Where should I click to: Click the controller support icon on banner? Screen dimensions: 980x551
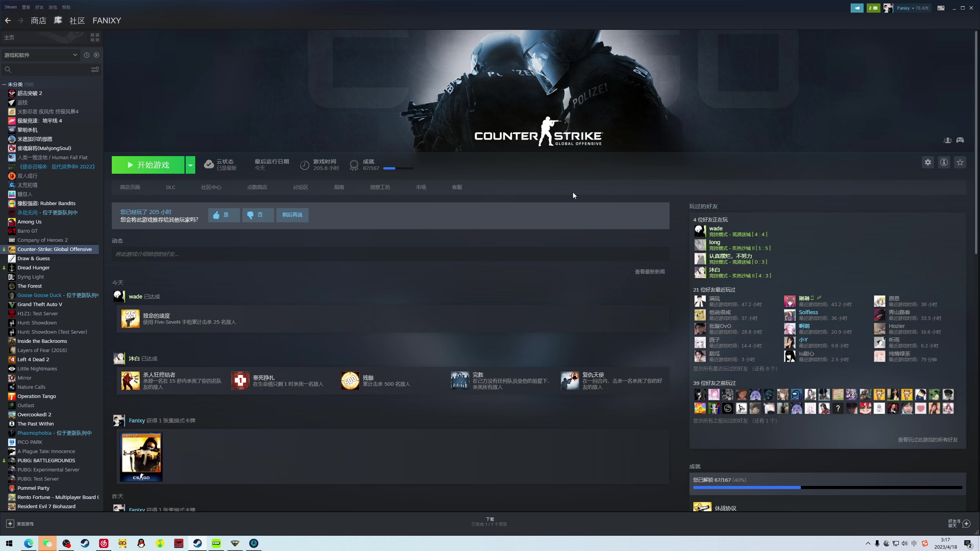(x=960, y=140)
